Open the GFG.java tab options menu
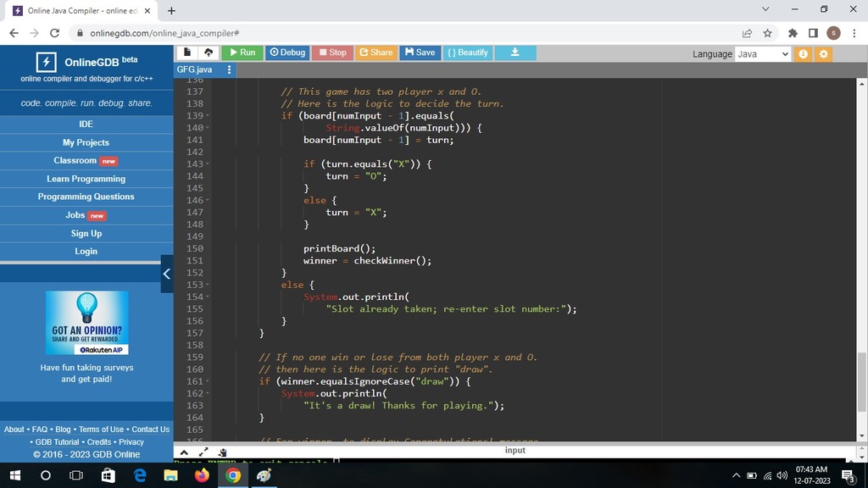868x488 pixels. coord(229,69)
